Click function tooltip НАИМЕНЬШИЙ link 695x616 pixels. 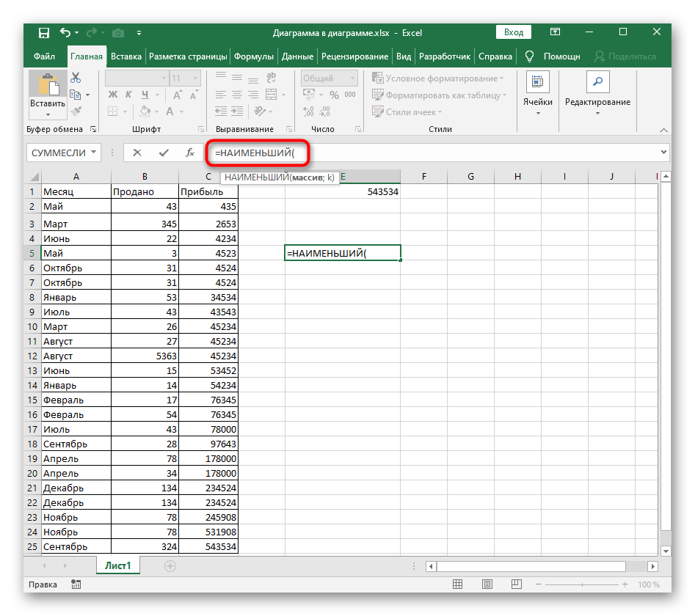(x=257, y=177)
